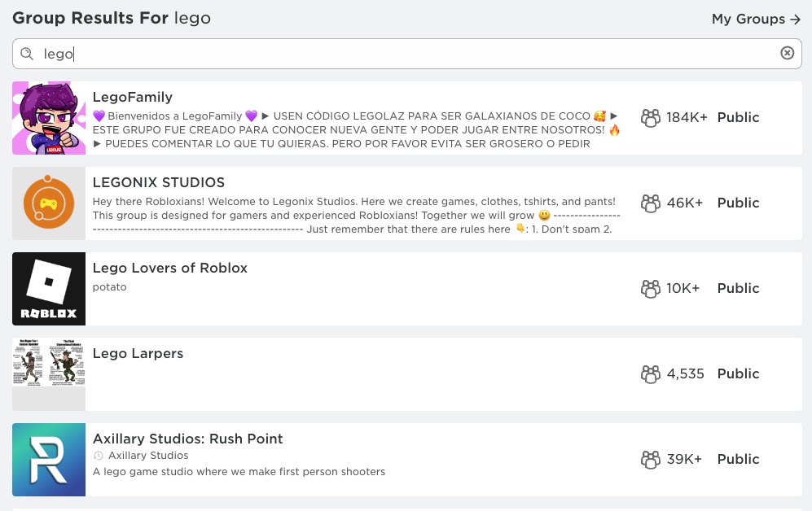Select the Lego Lovers of Roblox group

point(169,268)
